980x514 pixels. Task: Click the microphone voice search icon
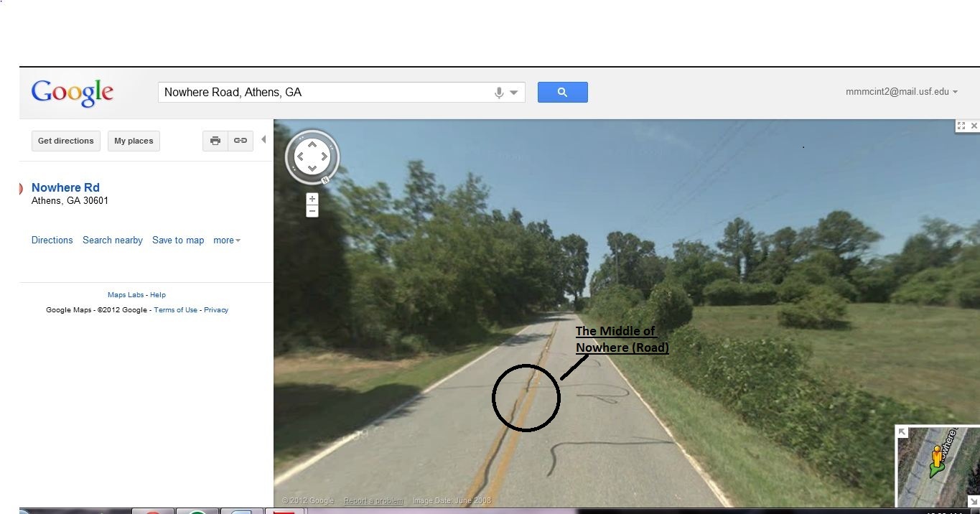coord(499,93)
